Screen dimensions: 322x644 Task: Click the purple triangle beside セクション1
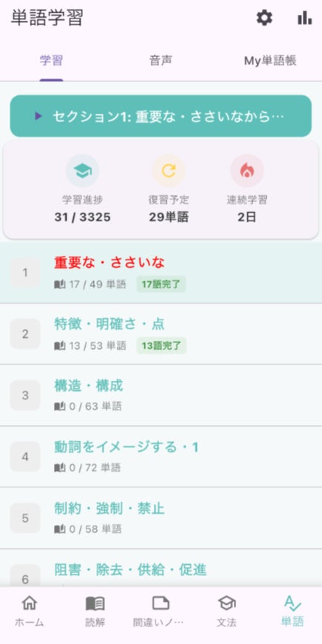pyautogui.click(x=38, y=116)
